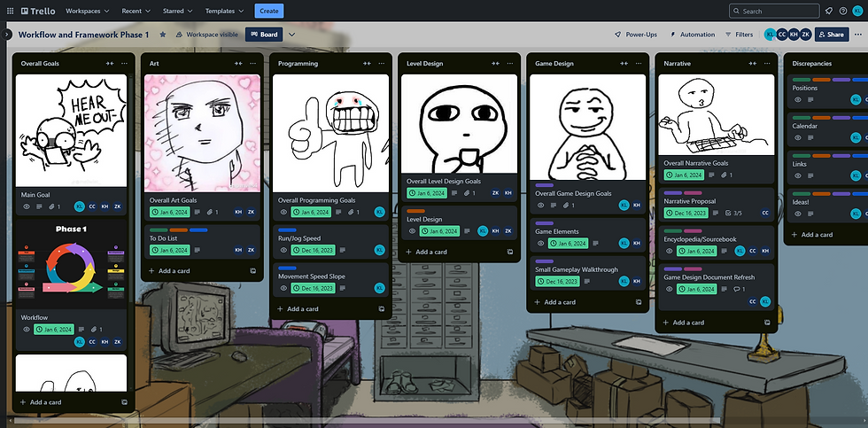Open board menu three-dots icon
This screenshot has height=428, width=868.
point(858,35)
